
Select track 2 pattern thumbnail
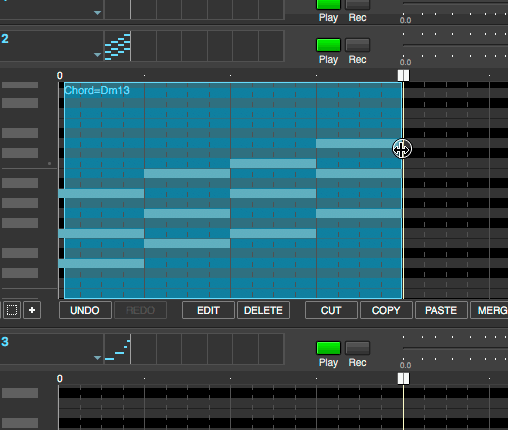(x=117, y=46)
